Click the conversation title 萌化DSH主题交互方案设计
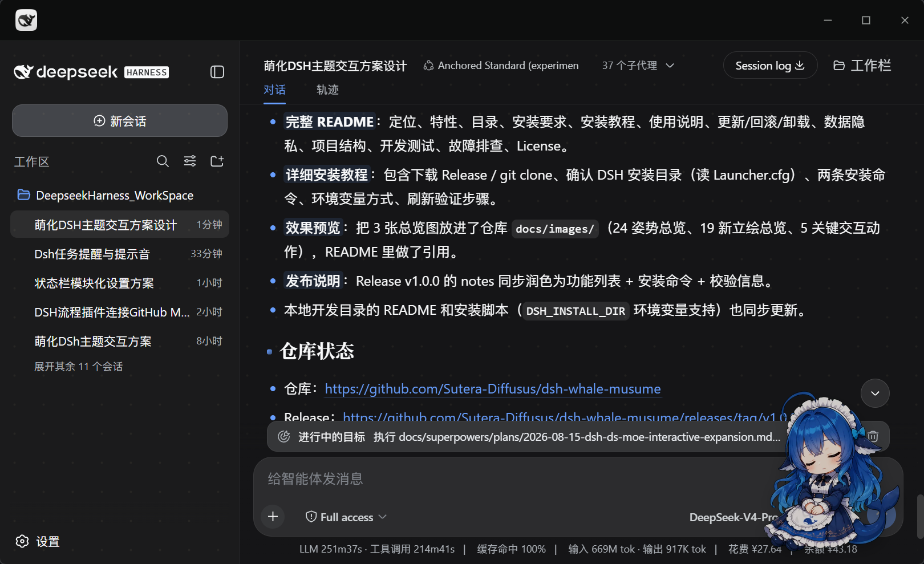924x564 pixels. [x=335, y=66]
